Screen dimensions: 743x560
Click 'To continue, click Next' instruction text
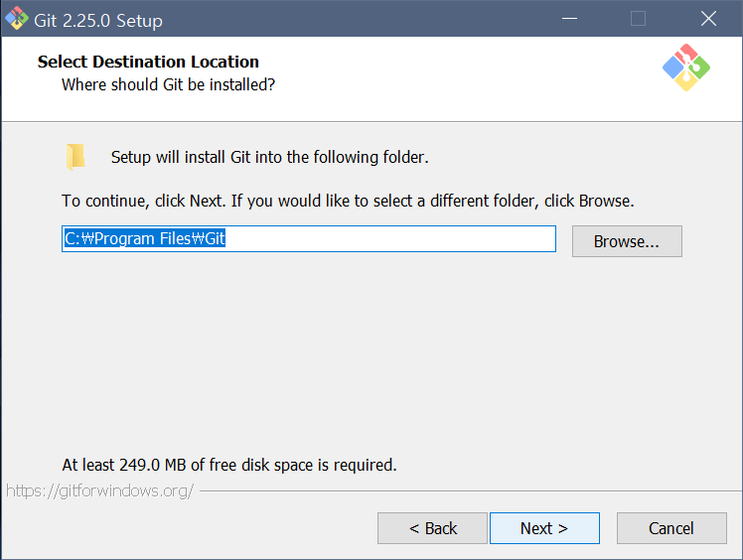click(348, 201)
